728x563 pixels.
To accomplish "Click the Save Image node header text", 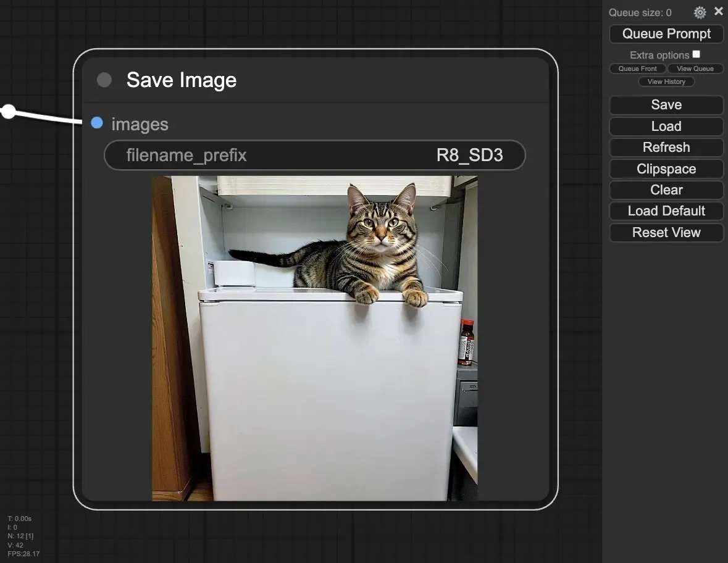I will [181, 80].
